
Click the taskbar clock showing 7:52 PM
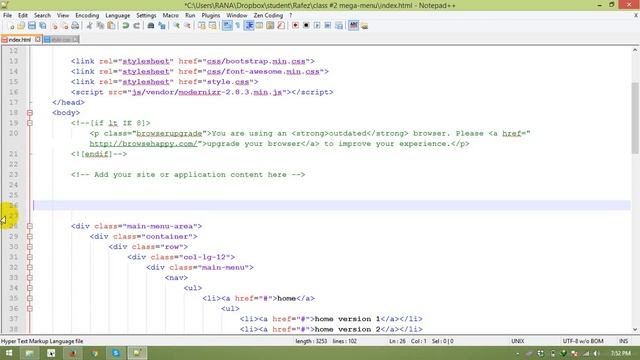[x=621, y=353]
